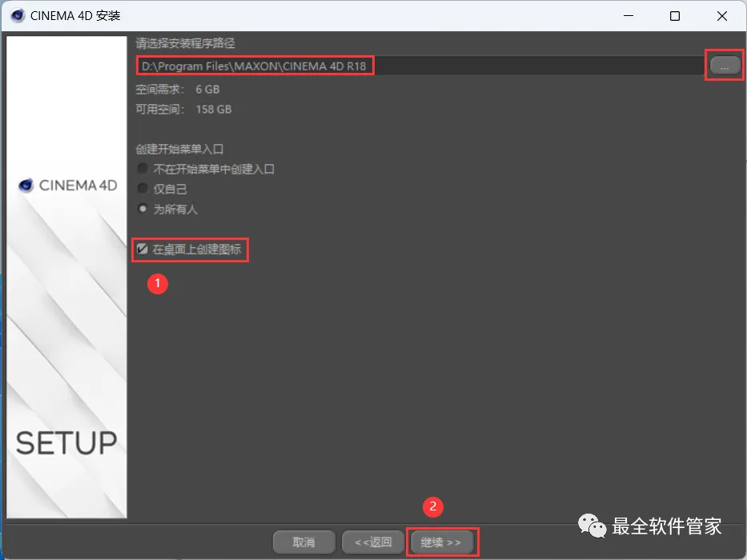Continue installation with 继续 >> button
The height and width of the screenshot is (560, 747).
pyautogui.click(x=441, y=542)
